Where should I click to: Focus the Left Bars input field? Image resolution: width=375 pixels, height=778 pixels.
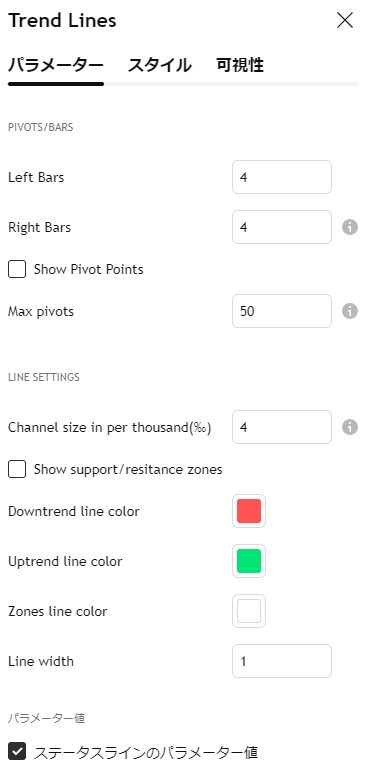282,177
